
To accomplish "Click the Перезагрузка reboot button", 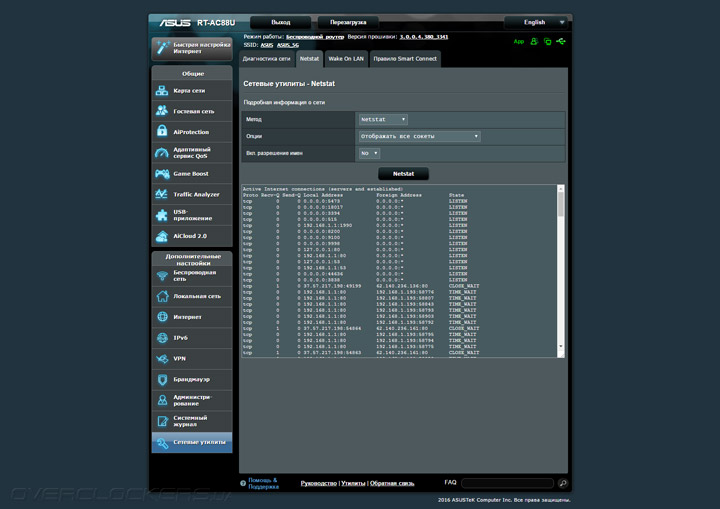I will 349,21.
